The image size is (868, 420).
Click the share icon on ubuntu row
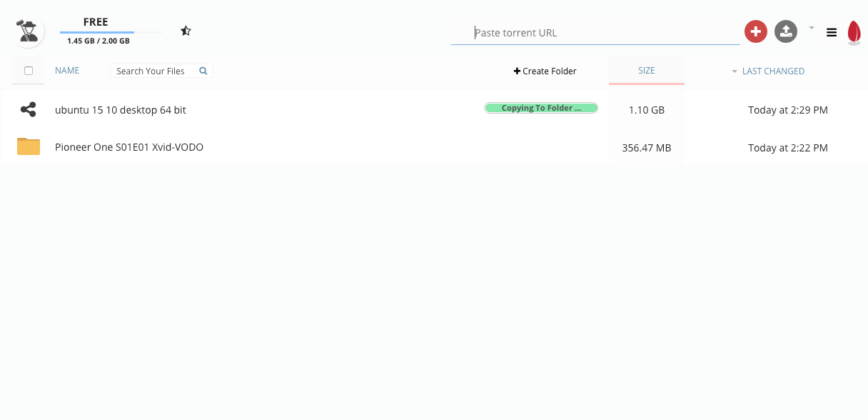tap(29, 109)
